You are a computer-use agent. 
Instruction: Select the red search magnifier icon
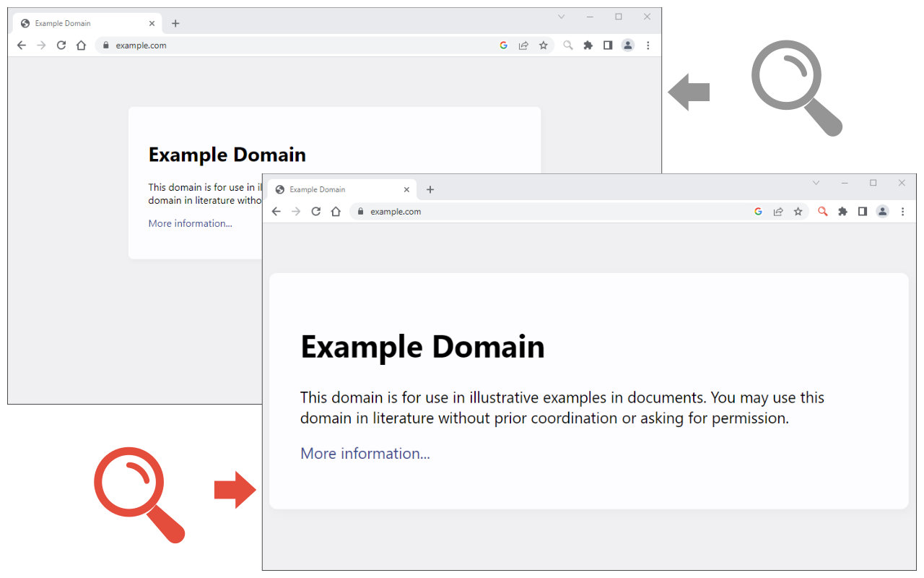[x=823, y=211]
